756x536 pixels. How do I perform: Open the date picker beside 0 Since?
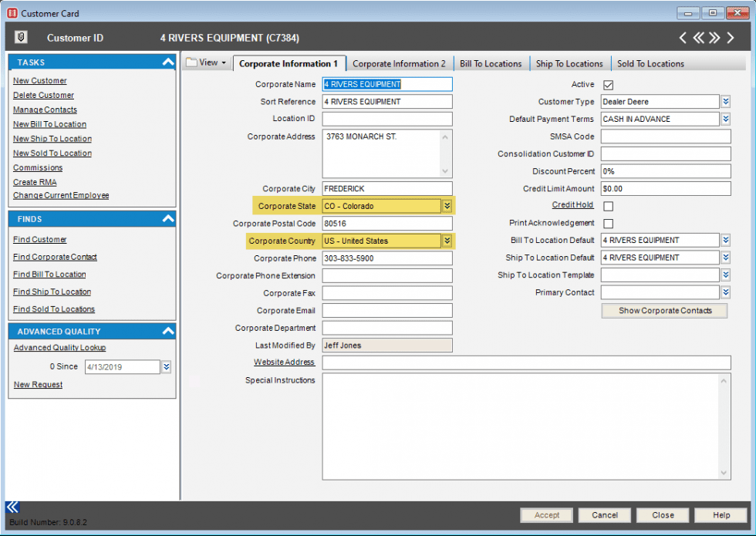tap(168, 366)
